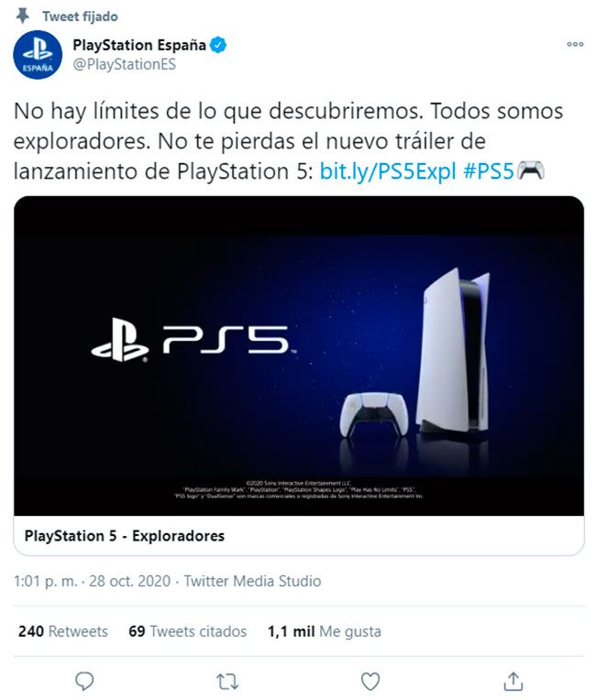
Task: Open the @PlayStationES handle
Action: [x=124, y=64]
